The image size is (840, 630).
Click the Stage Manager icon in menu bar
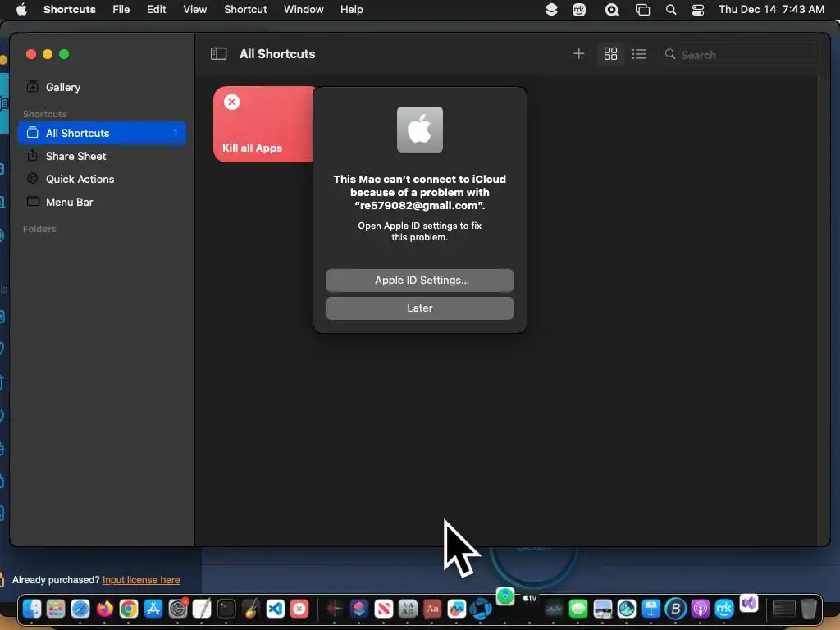[642, 10]
